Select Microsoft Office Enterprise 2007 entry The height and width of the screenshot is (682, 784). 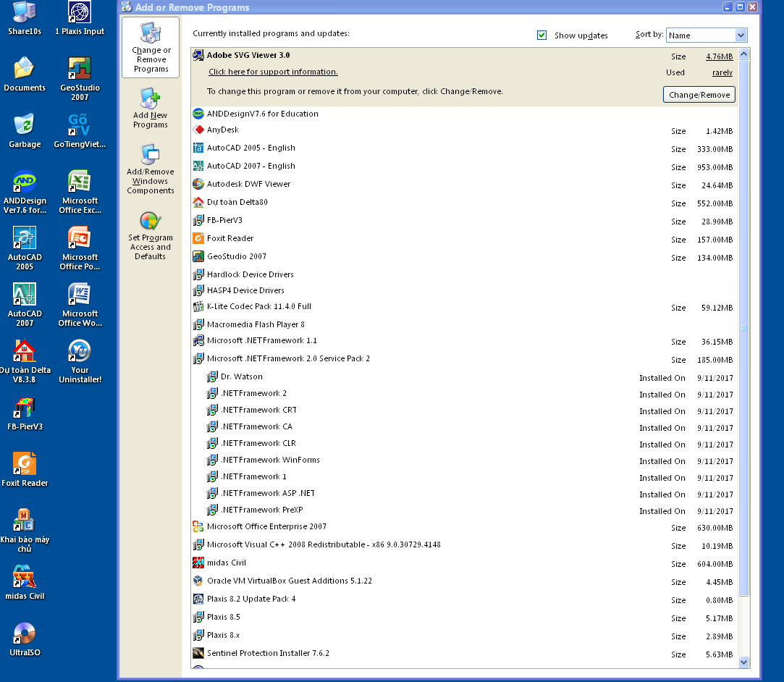(266, 526)
